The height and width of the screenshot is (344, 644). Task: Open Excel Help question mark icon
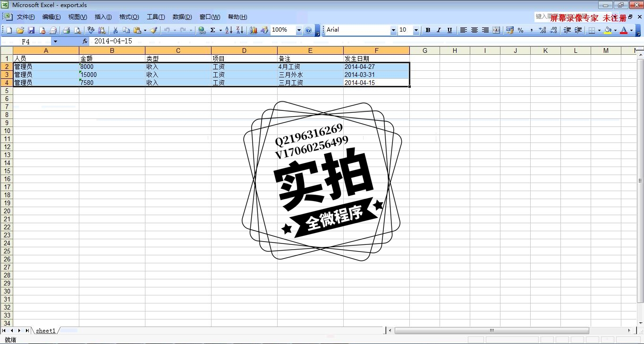click(308, 30)
